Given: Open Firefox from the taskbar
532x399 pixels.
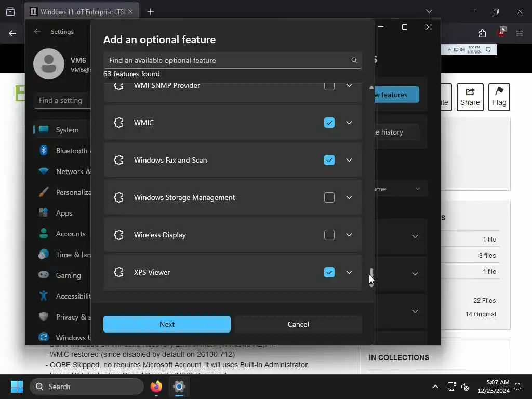Looking at the screenshot, I should click(156, 387).
